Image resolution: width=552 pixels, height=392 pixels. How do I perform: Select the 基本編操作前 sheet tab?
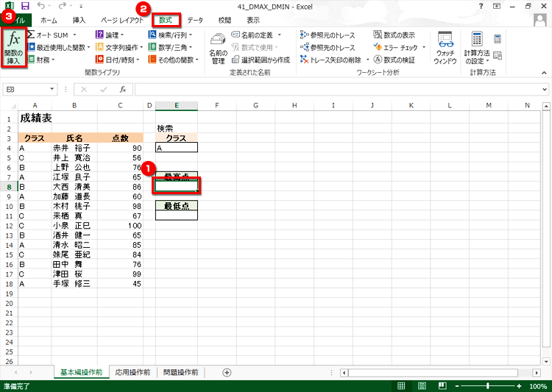[x=81, y=372]
